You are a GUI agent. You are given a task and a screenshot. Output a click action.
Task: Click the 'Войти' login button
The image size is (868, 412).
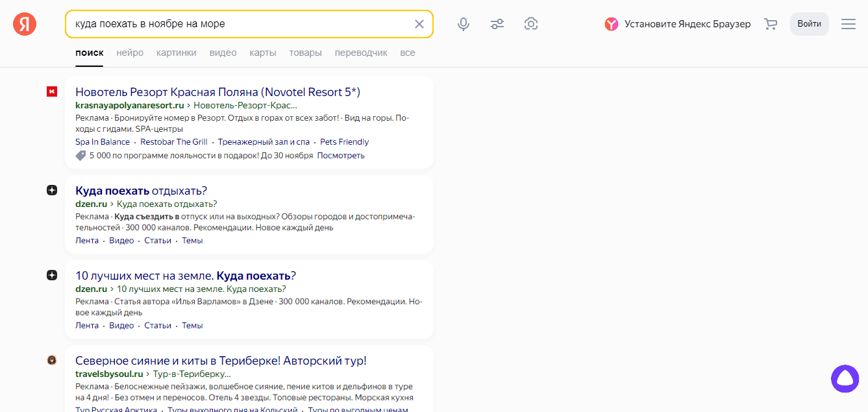pyautogui.click(x=810, y=24)
